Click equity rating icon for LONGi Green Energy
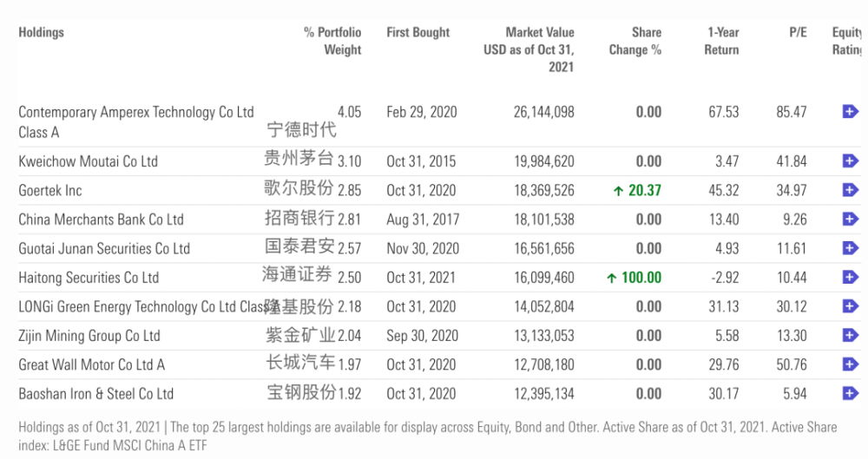This screenshot has height=459, width=868. (850, 306)
